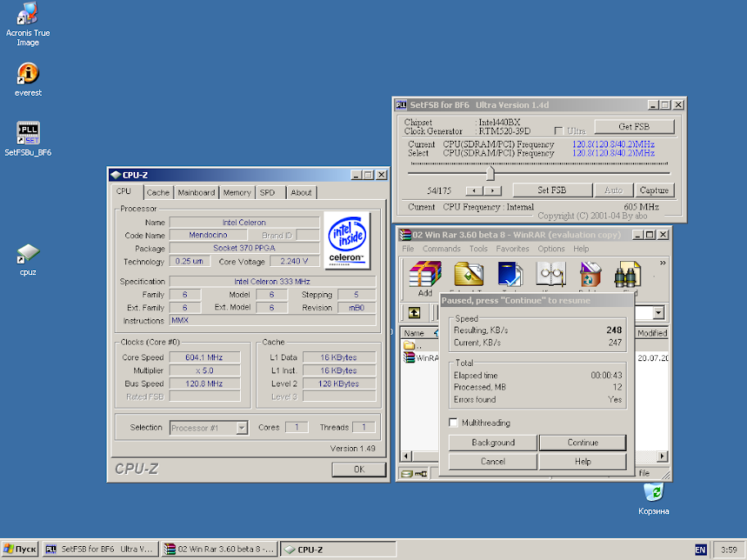
Task: Select the WinRA archive file in the list
Action: click(x=421, y=358)
